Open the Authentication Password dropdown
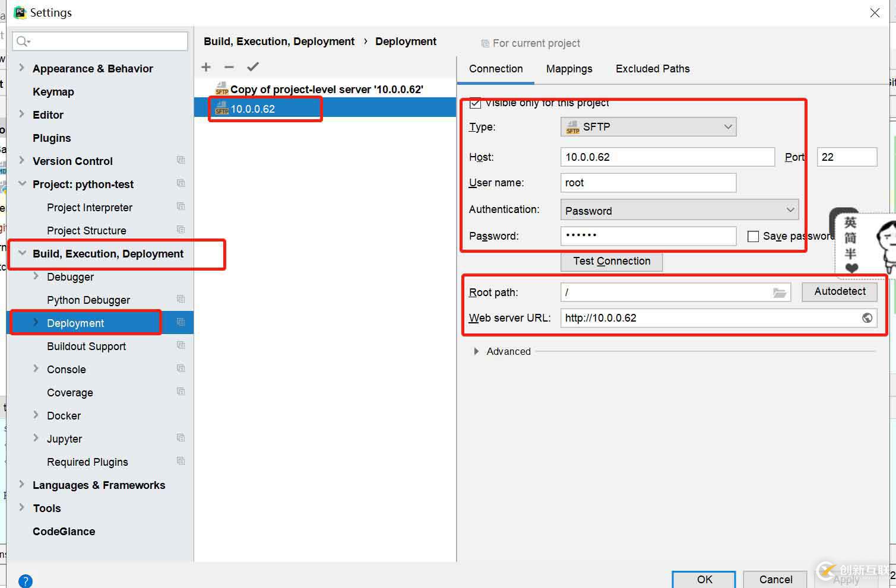 coord(679,209)
